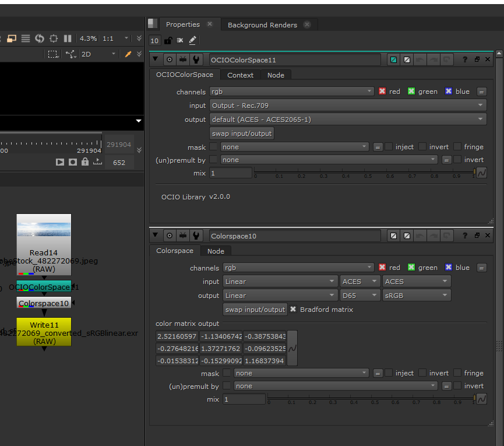This screenshot has width=504, height=446.
Task: Open OCIOColorSpace11 input colorspace dropdown
Action: click(348, 106)
